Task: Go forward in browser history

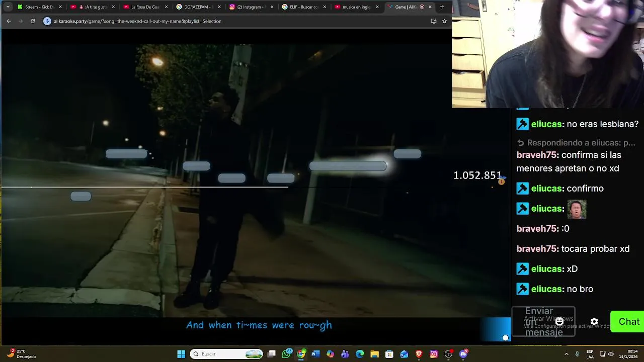Action: [21, 21]
